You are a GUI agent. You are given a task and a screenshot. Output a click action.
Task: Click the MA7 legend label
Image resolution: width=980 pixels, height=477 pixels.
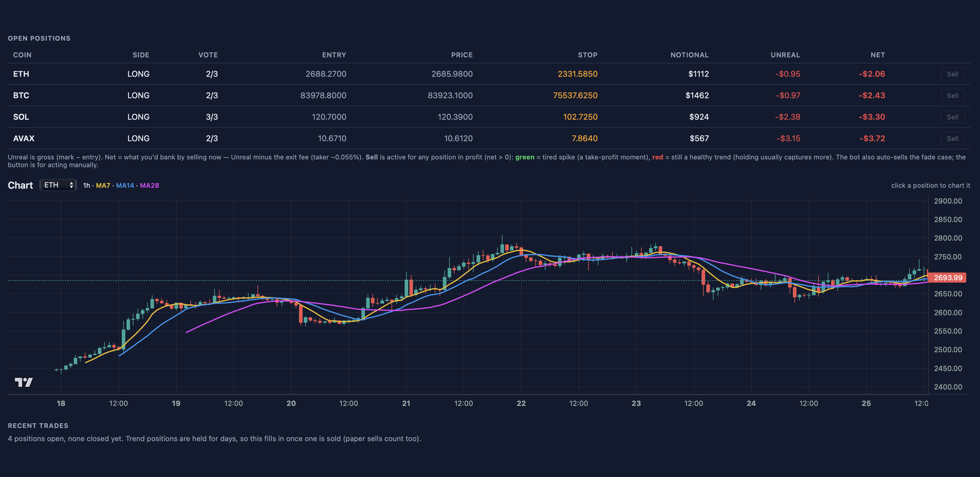pos(103,186)
